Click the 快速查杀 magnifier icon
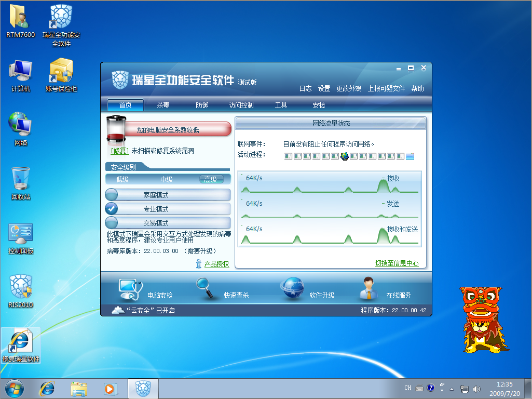This screenshot has height=399, width=532. click(x=205, y=288)
